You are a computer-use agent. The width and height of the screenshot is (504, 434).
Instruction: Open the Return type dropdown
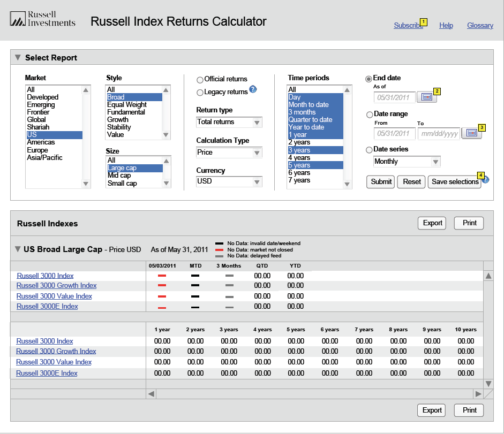(229, 122)
